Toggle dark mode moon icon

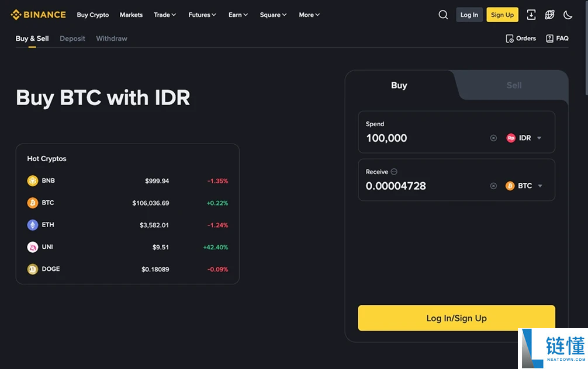568,15
